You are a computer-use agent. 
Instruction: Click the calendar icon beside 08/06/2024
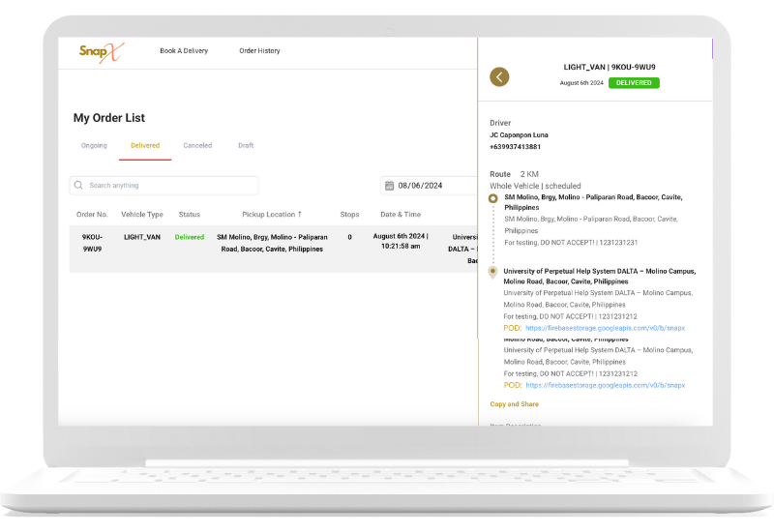(389, 186)
